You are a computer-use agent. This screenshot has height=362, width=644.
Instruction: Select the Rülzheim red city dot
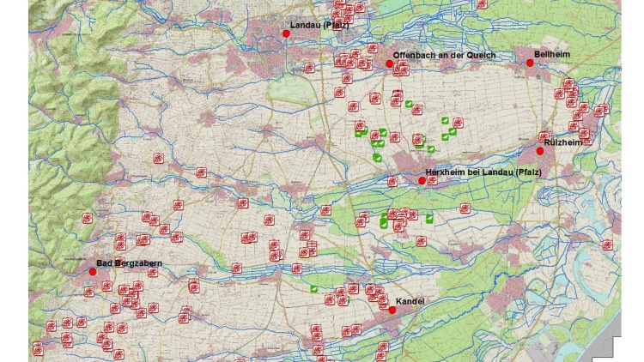pyautogui.click(x=540, y=151)
